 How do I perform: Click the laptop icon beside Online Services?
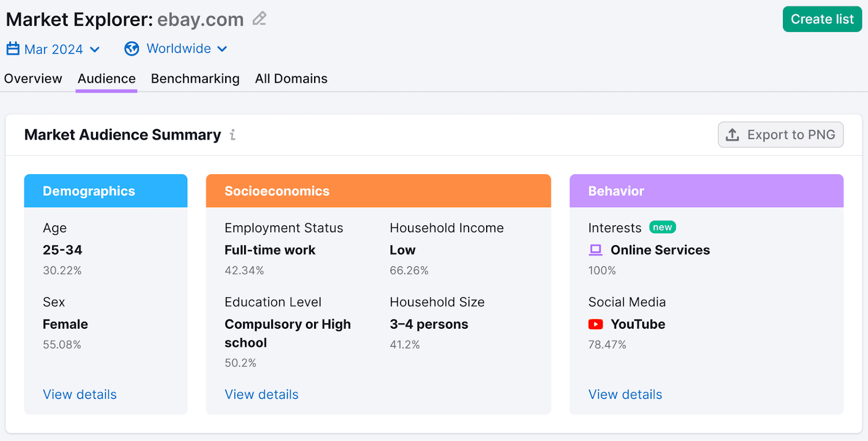pyautogui.click(x=595, y=250)
